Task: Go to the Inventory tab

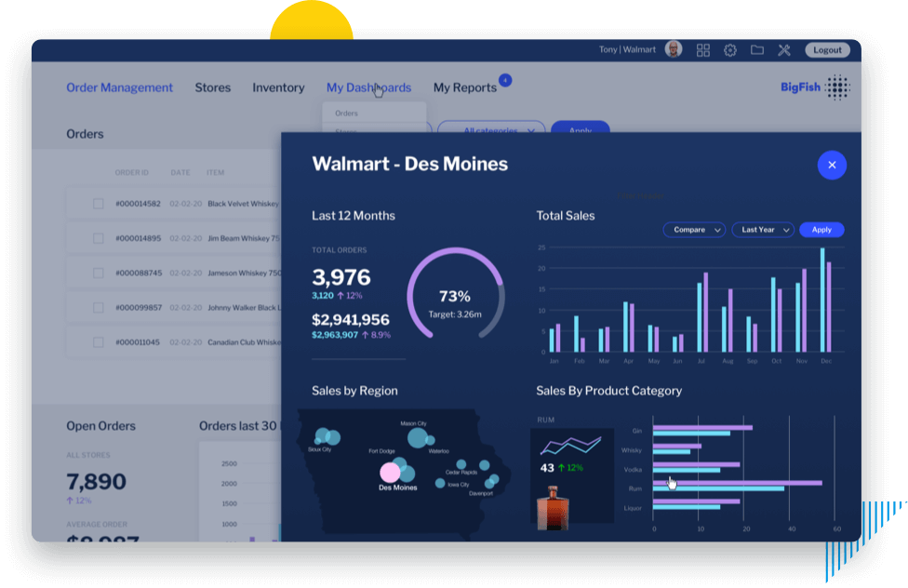Action: click(x=278, y=87)
